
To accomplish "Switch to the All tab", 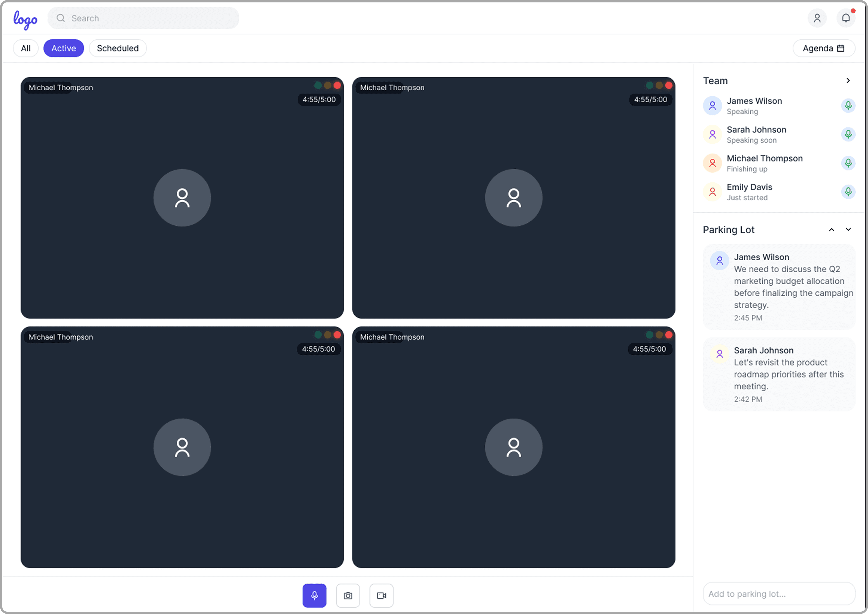I will pos(26,48).
